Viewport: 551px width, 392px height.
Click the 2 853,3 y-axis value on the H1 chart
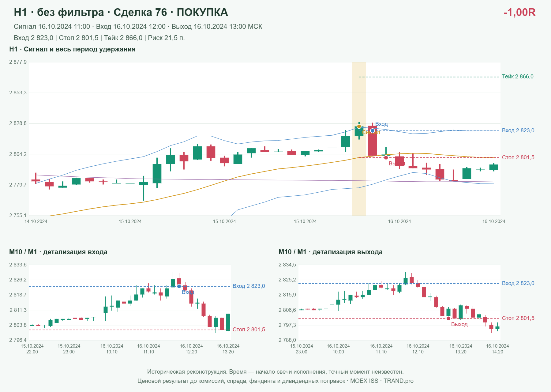[x=18, y=93]
